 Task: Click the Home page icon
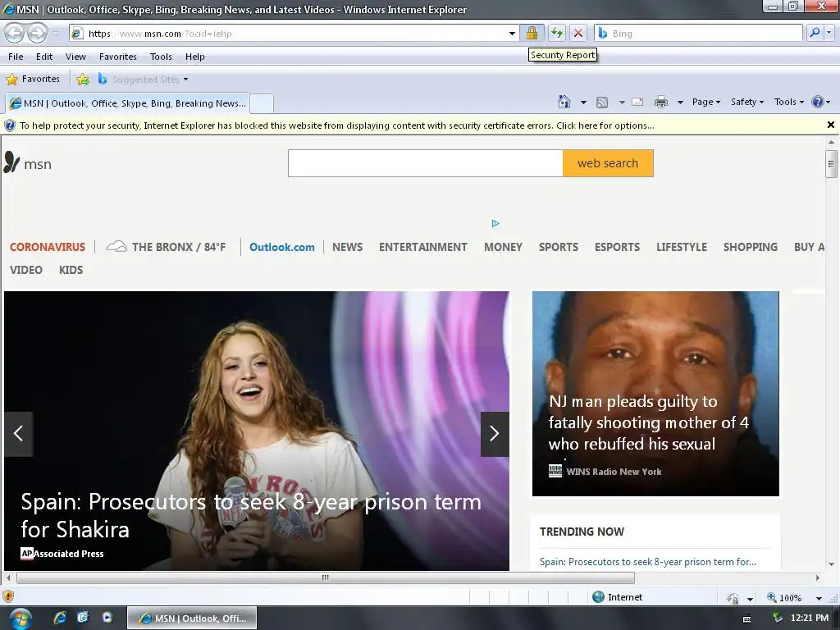(x=564, y=102)
